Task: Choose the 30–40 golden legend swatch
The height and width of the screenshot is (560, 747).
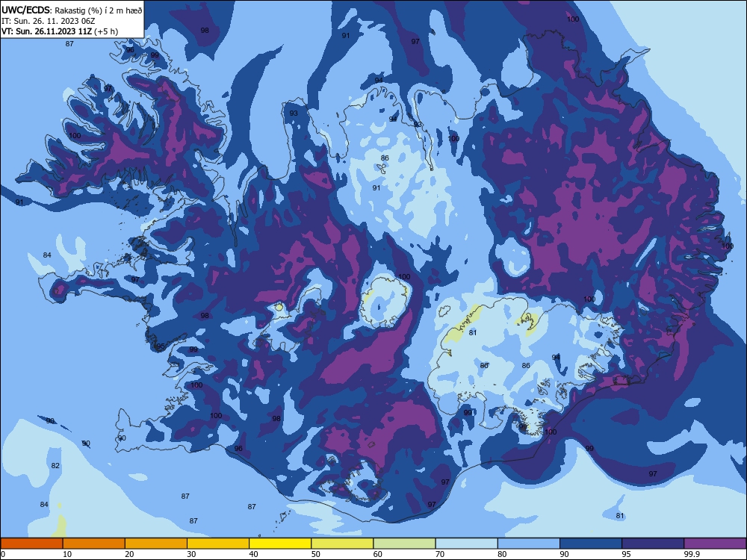Action: tap(218, 544)
